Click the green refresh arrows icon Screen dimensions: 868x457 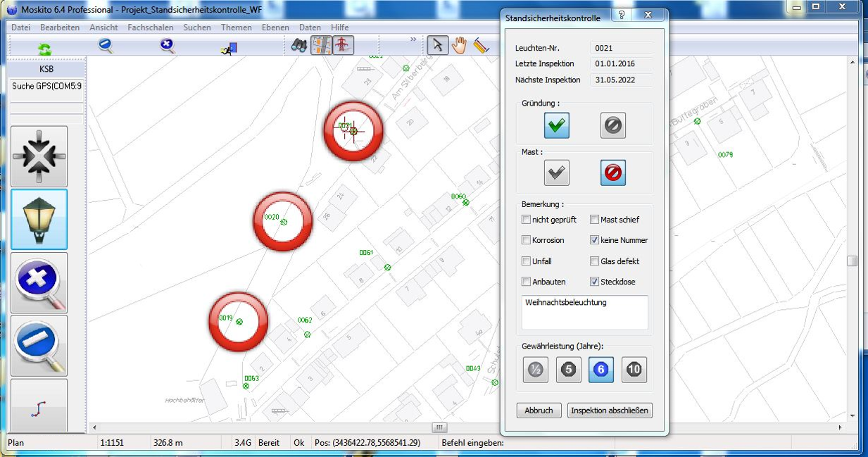44,48
